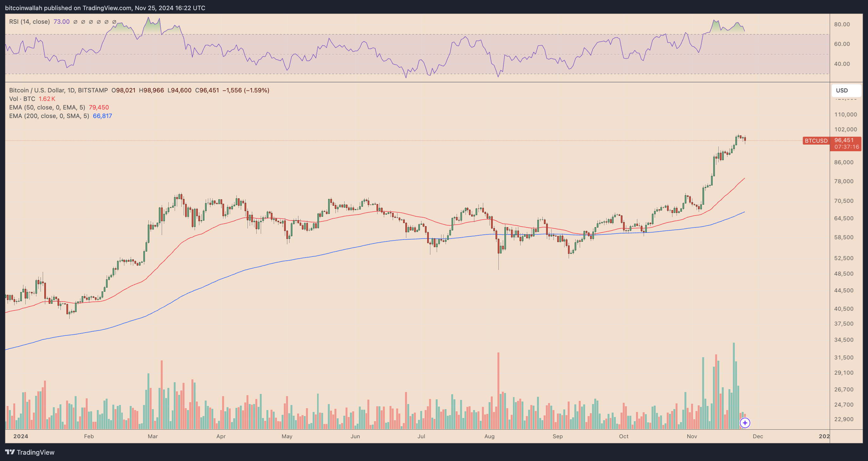Click the bold 2024 label on time axis

click(21, 436)
